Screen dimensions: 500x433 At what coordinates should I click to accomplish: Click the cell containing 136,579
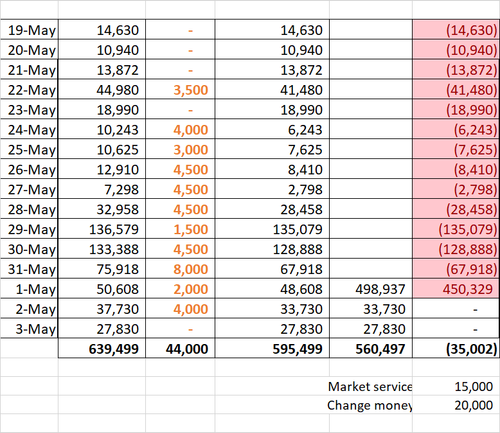[102, 229]
